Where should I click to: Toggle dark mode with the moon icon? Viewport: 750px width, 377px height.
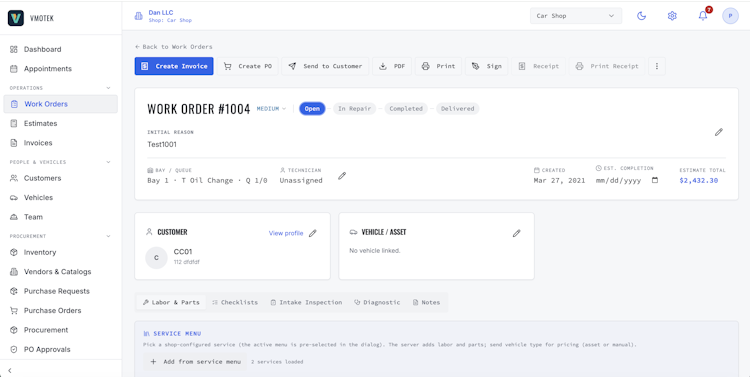click(641, 16)
